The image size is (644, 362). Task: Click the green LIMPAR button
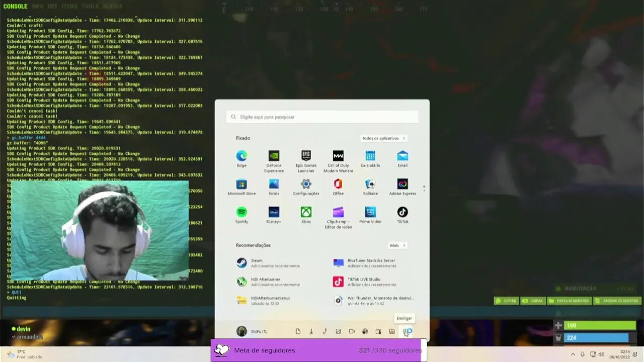(533, 301)
